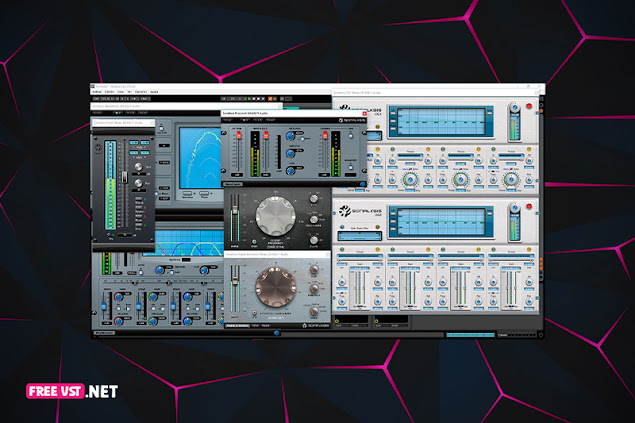Click the bottom blue knob in compressor window
Image resolution: width=635 pixels, height=423 pixels.
(x=290, y=171)
